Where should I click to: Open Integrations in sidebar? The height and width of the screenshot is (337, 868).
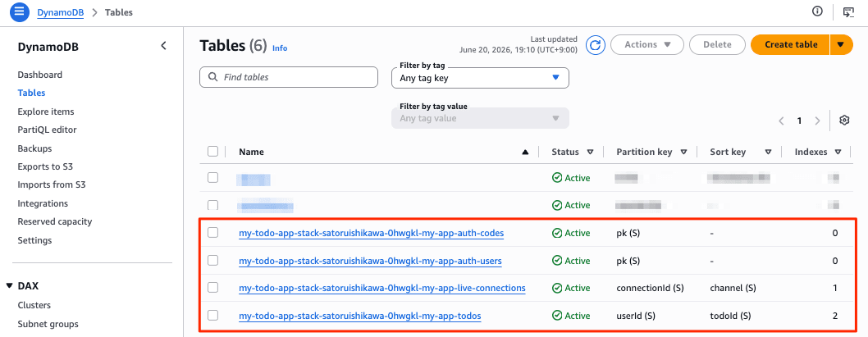(x=43, y=203)
